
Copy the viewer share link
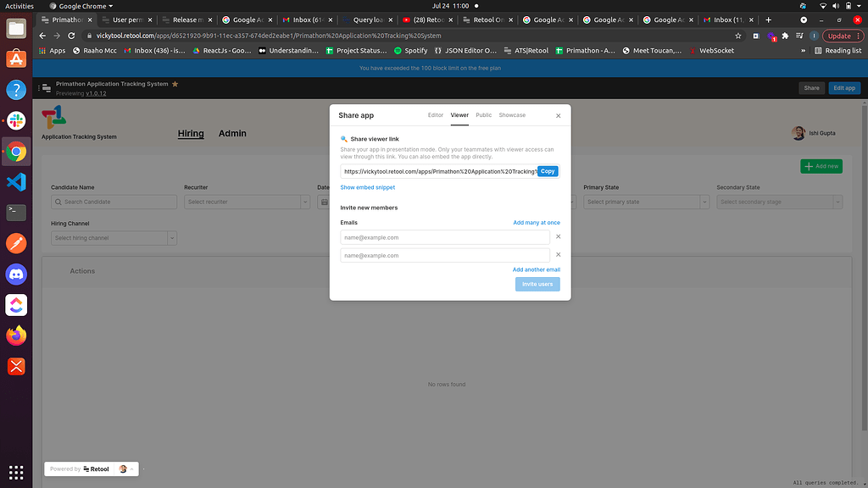tap(548, 171)
